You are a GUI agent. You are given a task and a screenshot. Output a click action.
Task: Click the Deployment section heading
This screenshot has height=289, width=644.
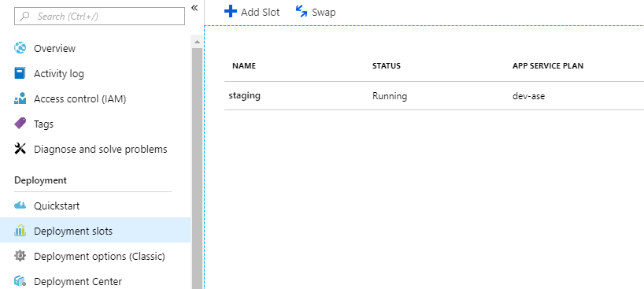pos(40,180)
